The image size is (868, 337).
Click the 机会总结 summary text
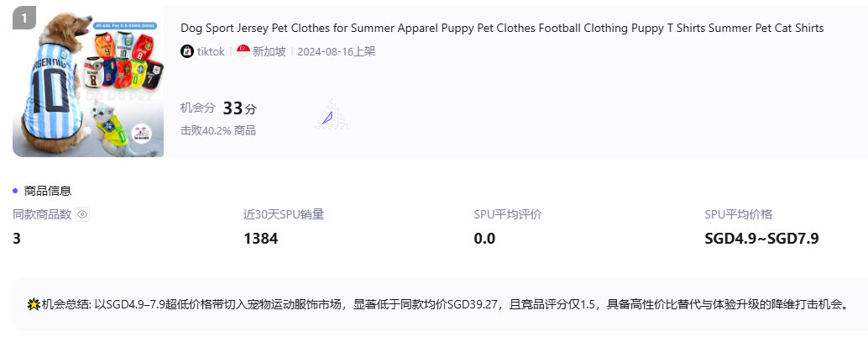[443, 303]
